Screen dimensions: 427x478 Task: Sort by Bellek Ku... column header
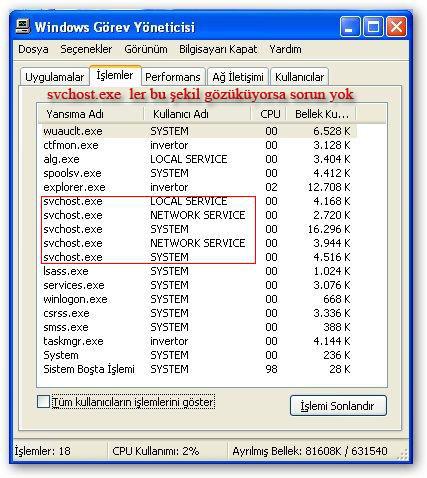(x=321, y=114)
